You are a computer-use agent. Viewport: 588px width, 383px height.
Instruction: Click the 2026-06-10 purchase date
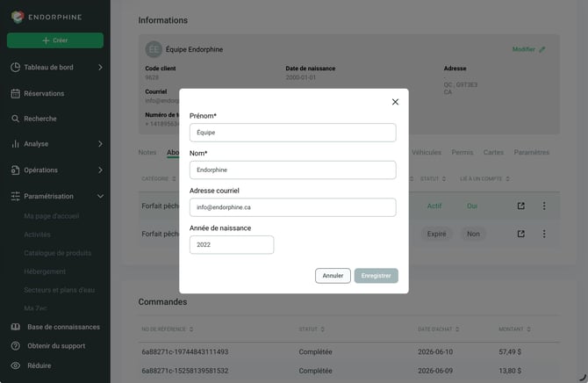coord(435,352)
